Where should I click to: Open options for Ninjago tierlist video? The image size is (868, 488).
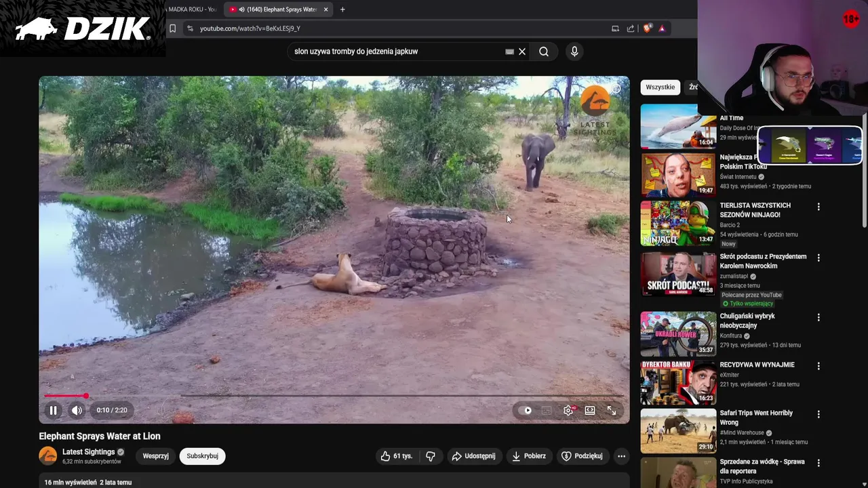tap(818, 207)
